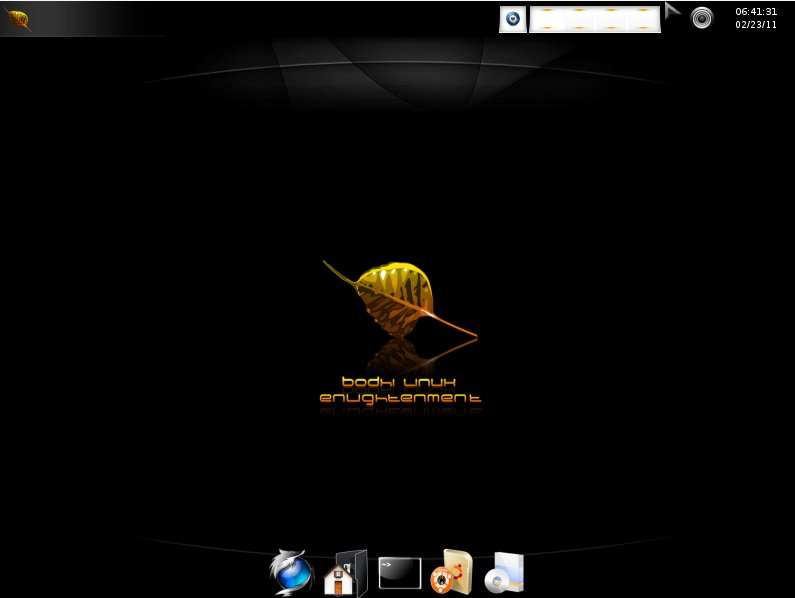
Task: Click the concentric circles gadget icon
Action: coord(702,18)
